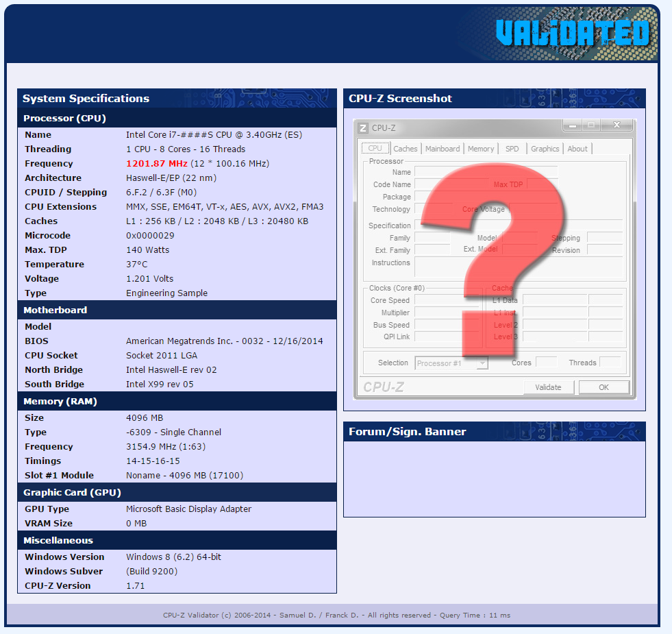Close the CPU-Z window
Screen dimensions: 672x634
pos(617,125)
